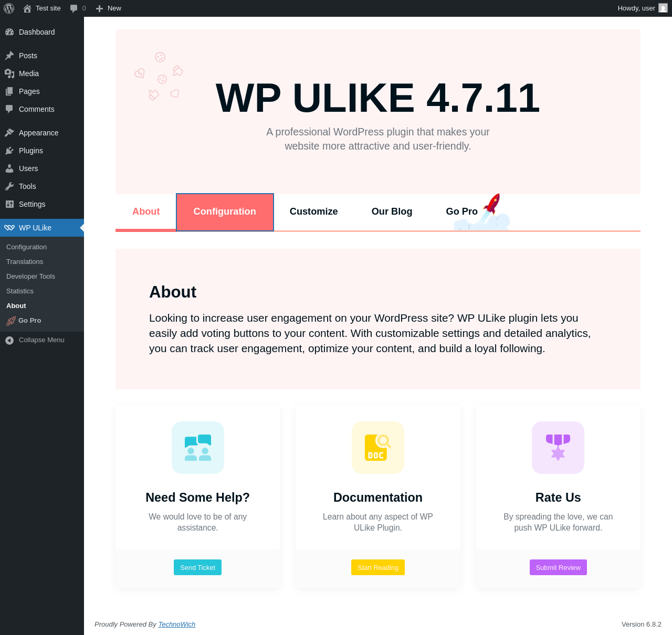
Task: Click the Need Some Help? heading
Action: (x=197, y=498)
